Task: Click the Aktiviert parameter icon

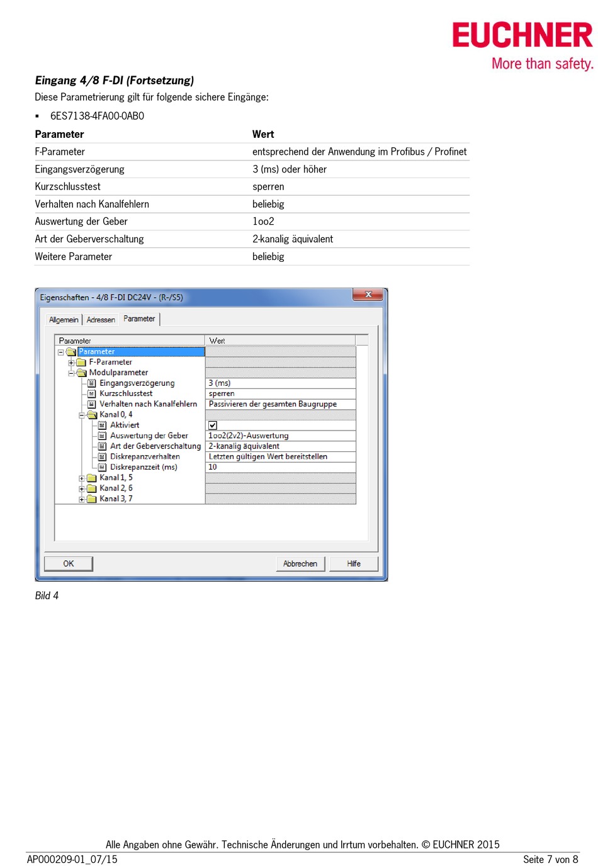Action: 103,426
